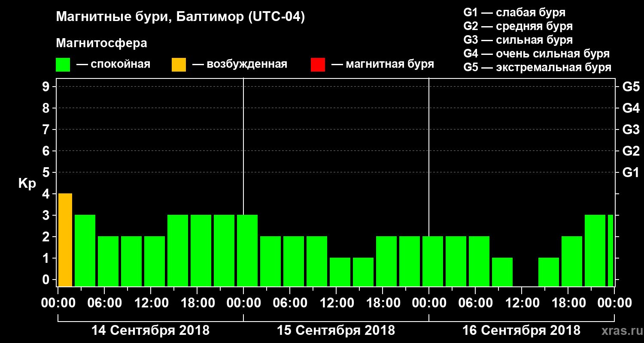Select the orange Kp 4 bar on 14 September

click(x=65, y=240)
